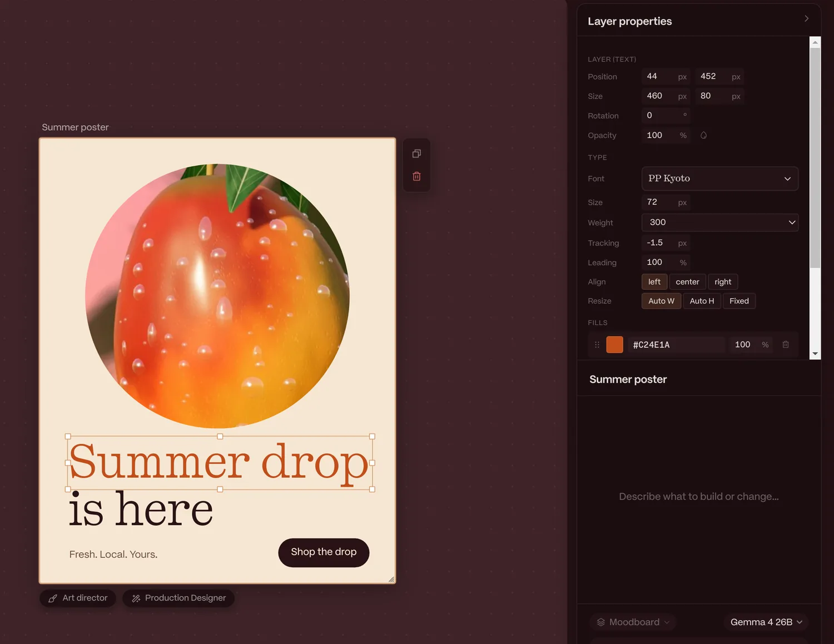Click the Art director button
The image size is (834, 644).
[78, 598]
